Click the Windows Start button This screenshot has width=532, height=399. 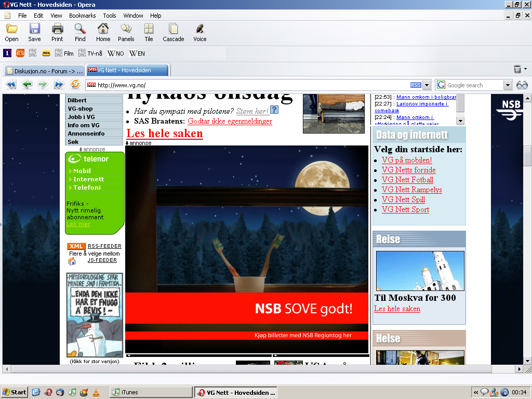pos(14,392)
